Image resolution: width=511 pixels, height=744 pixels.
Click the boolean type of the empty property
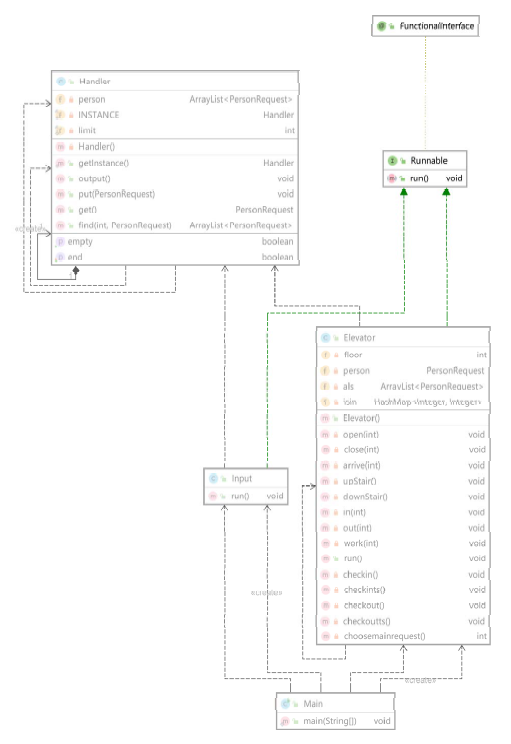[278, 242]
